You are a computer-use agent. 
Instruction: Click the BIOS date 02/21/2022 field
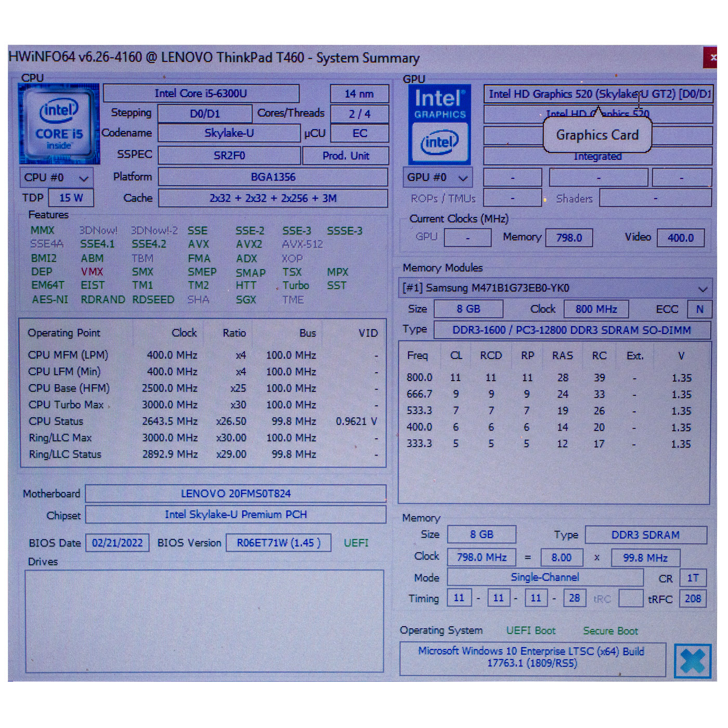(117, 543)
